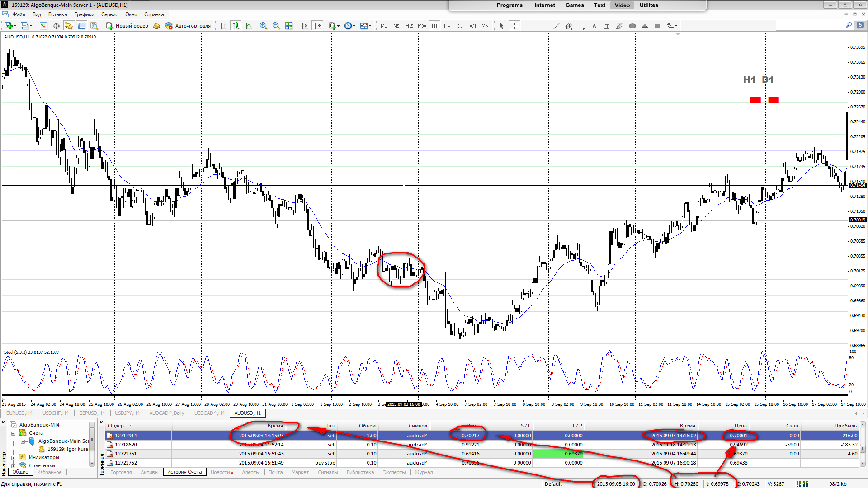This screenshot has width=868, height=488.
Task: Click the zoom out magnifier
Action: click(276, 26)
